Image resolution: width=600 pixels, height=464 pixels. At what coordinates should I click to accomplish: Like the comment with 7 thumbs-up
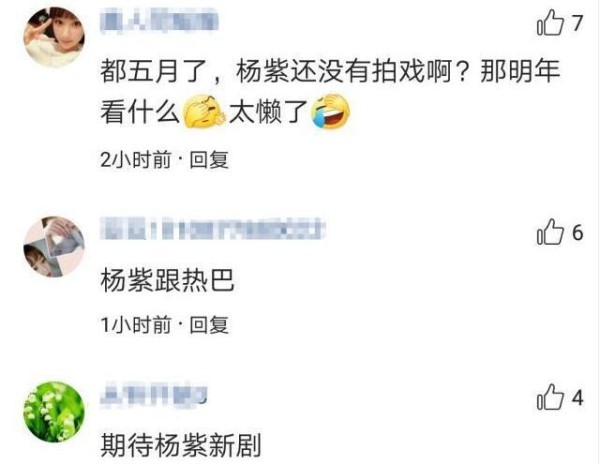[x=550, y=23]
